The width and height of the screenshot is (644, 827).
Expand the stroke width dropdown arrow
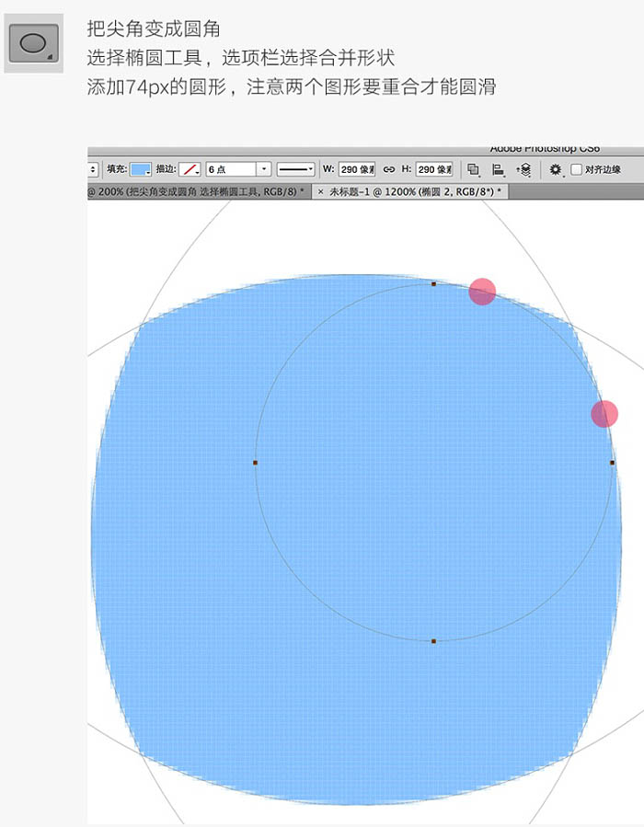pos(264,169)
